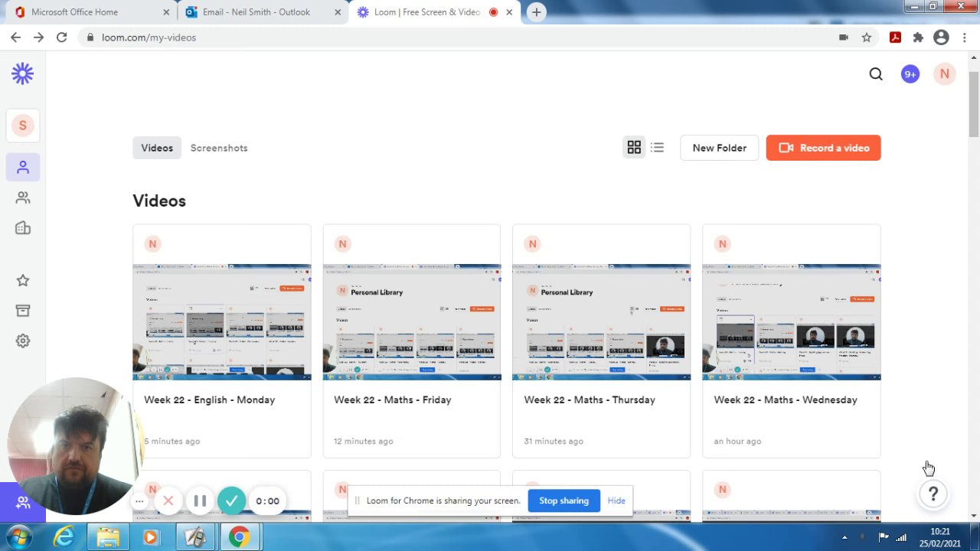Viewport: 980px width, 551px height.
Task: Open the help question mark button
Action: (933, 494)
